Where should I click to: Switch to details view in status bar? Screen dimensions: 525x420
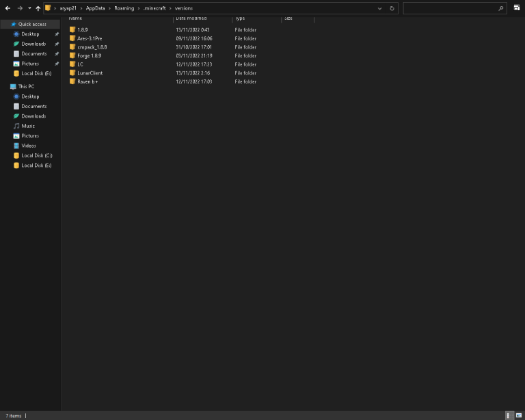tap(509, 415)
